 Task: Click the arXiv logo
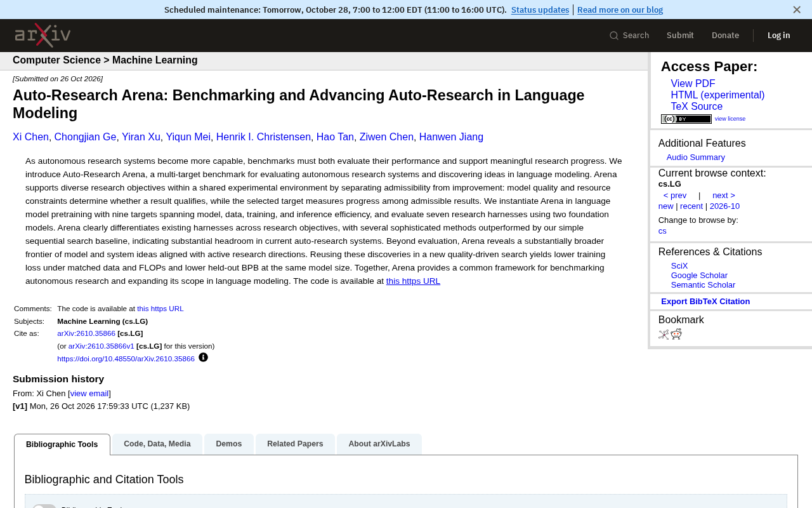pyautogui.click(x=43, y=35)
